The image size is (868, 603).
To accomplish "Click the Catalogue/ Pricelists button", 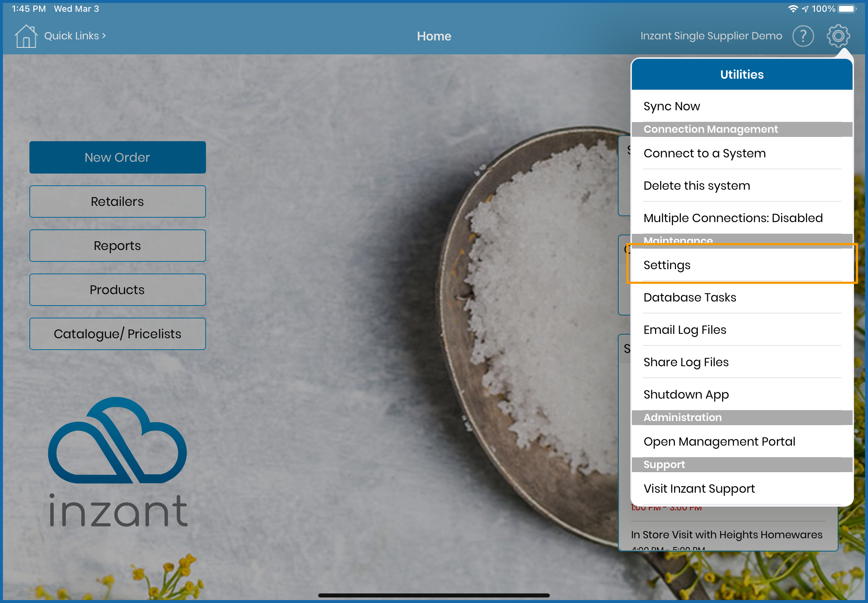I will point(118,333).
